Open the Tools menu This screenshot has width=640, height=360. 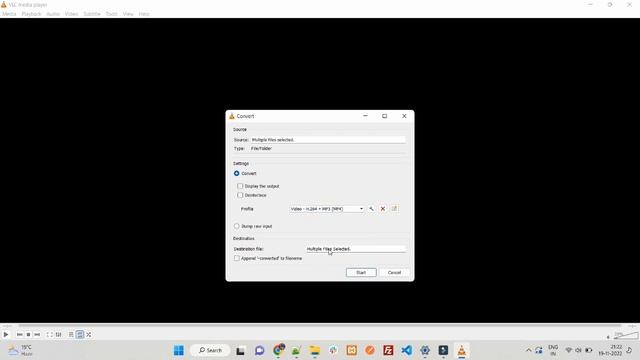(111, 14)
